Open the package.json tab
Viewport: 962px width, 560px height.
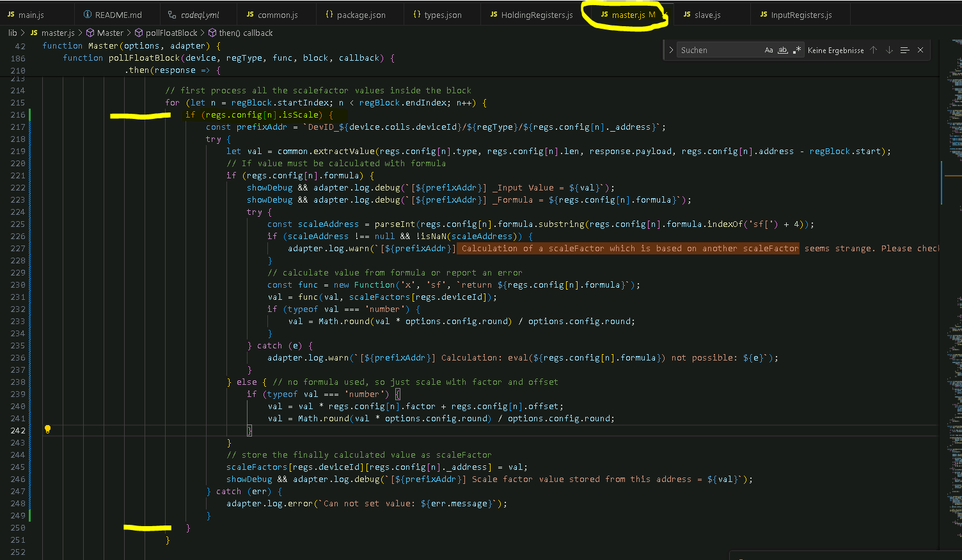click(361, 15)
